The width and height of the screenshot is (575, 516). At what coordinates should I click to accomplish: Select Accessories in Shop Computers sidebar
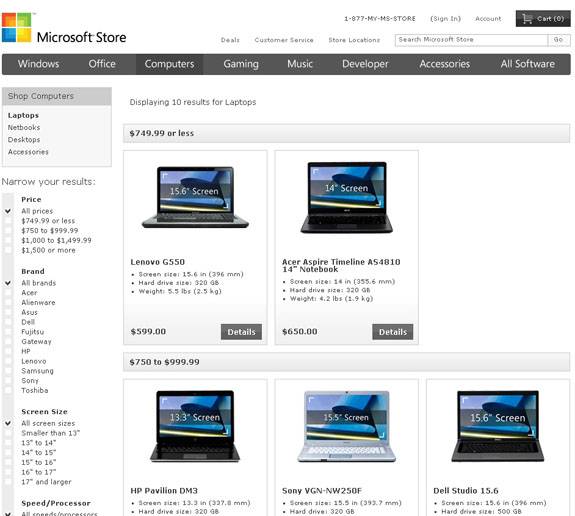[28, 151]
